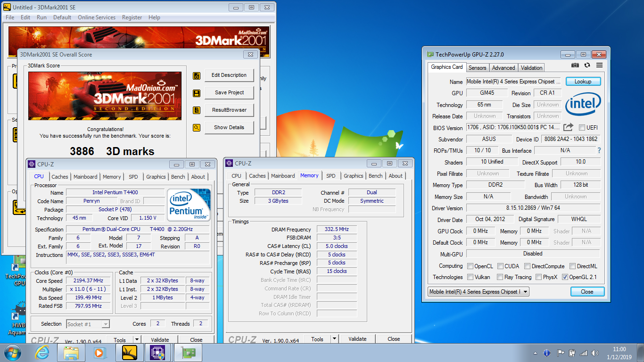Click the Edit Description button
The height and width of the screenshot is (362, 644).
pos(229,75)
